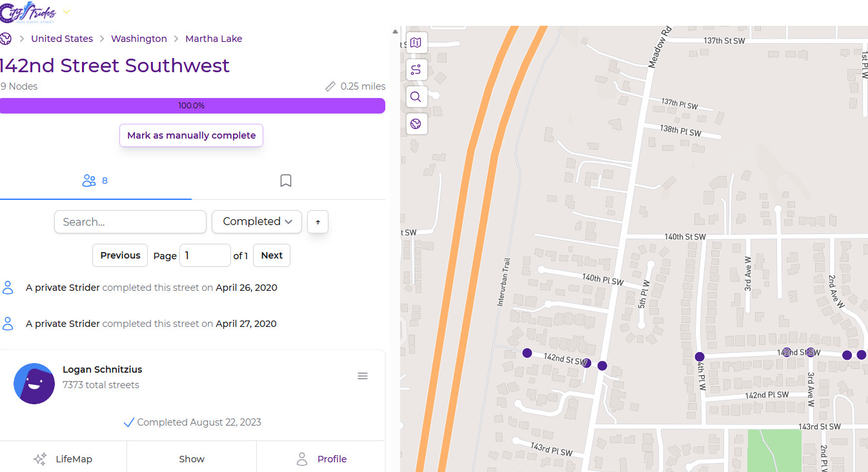Toggle sort direction arrow button
The height and width of the screenshot is (472, 868).
[318, 222]
